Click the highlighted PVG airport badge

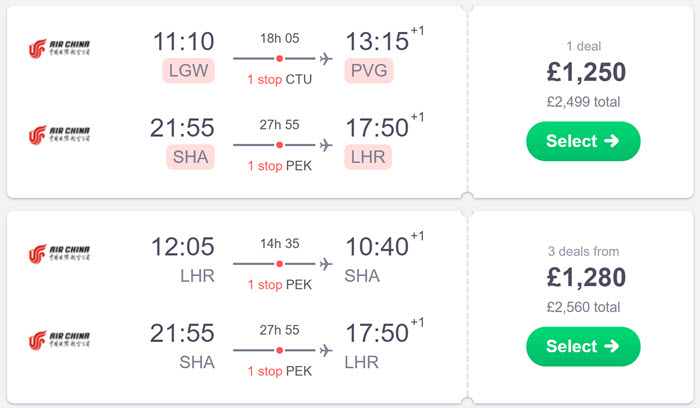pos(369,71)
